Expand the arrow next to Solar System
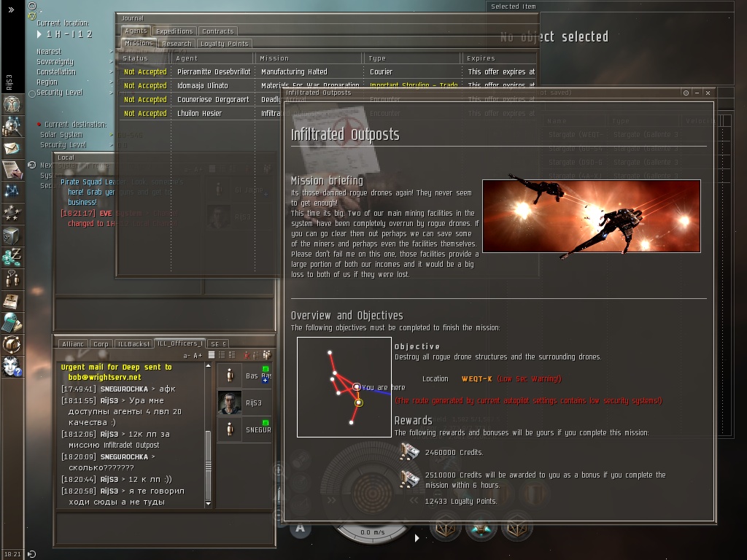 click(112, 135)
